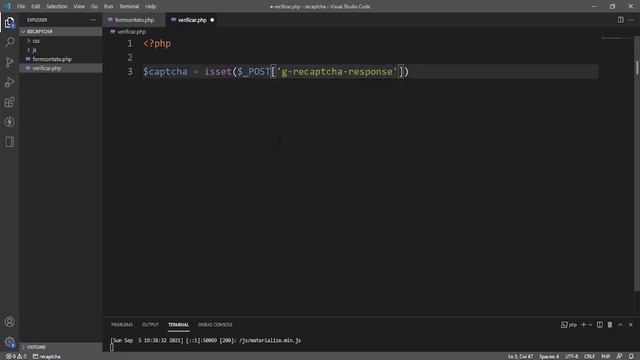This screenshot has height=360, width=640.
Task: Click the lightning bolt activity bar icon
Action: tap(9, 122)
